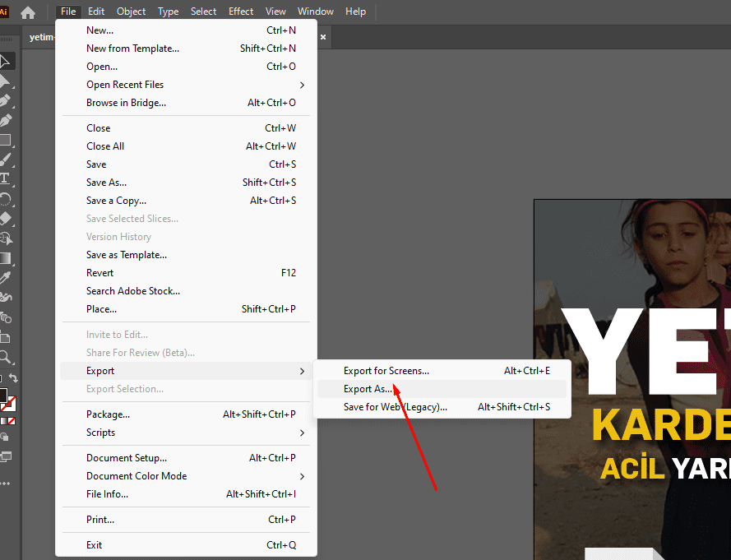Choose Place... in the File menu

[186, 309]
